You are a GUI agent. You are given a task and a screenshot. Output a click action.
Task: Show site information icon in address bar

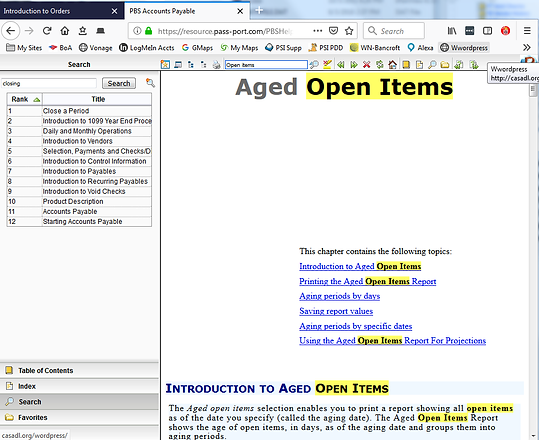point(137,31)
